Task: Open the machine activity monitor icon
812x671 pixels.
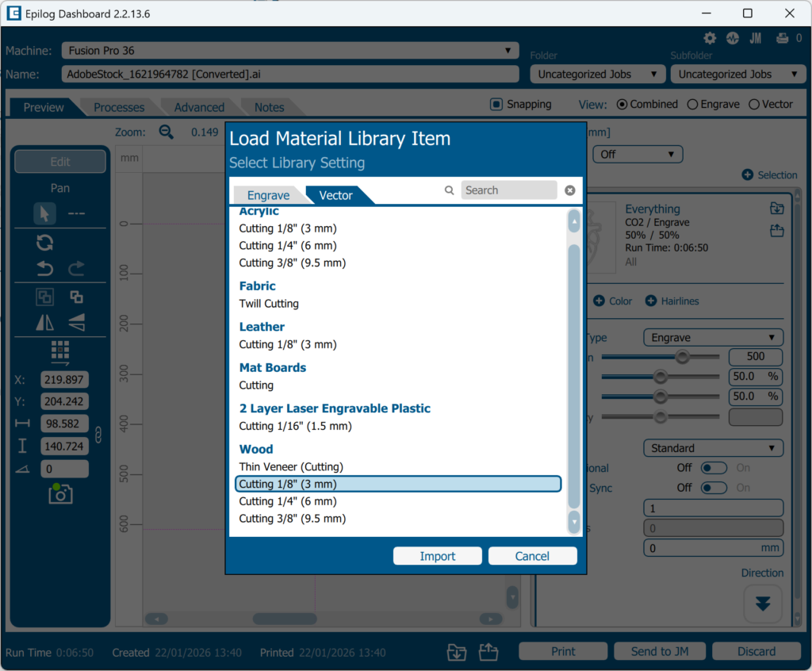Action: coord(732,38)
